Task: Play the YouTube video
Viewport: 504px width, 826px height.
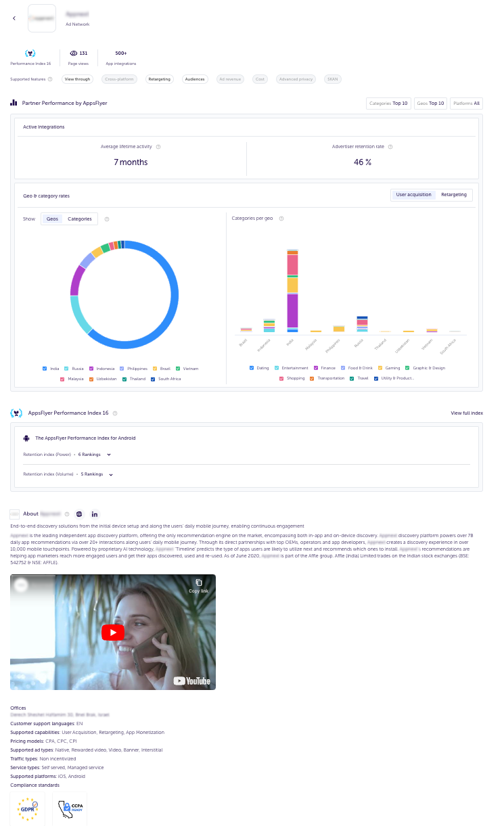Action: coord(113,632)
